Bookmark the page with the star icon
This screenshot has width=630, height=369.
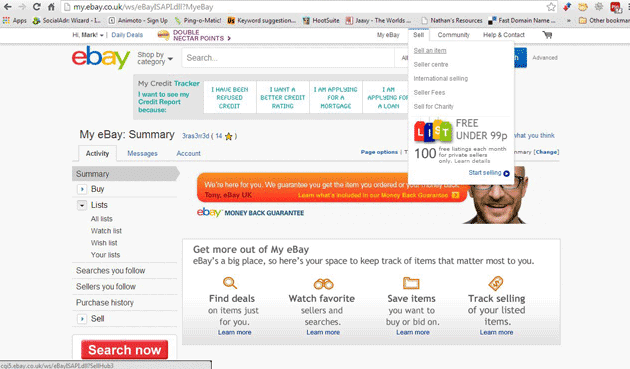coord(551,7)
